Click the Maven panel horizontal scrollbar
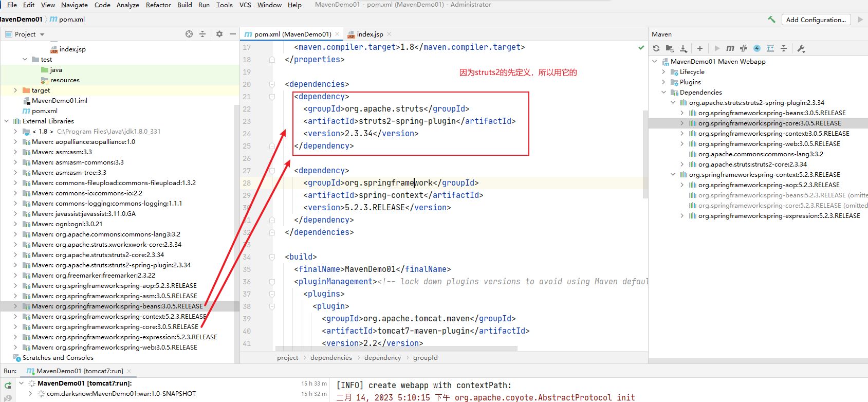Screen dimensions: 868x402 [x=758, y=361]
